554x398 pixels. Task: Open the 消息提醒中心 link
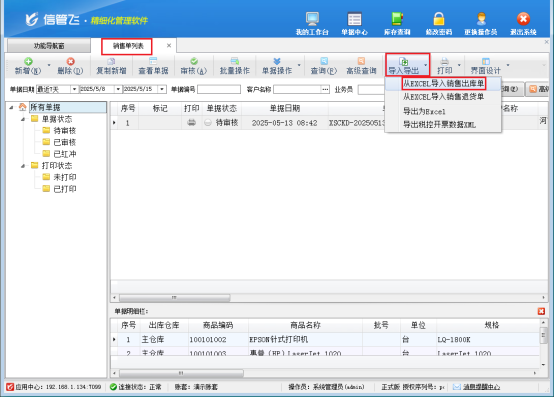click(481, 387)
